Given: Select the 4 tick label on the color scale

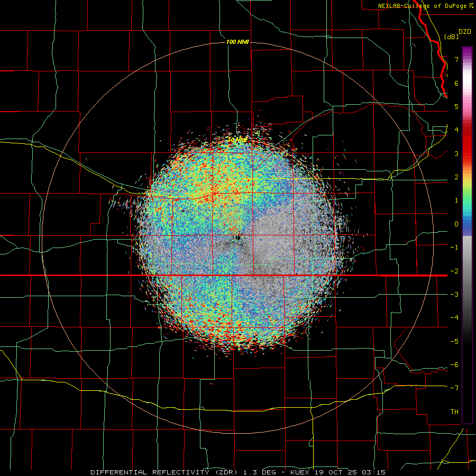Looking at the screenshot, I should click(x=456, y=130).
